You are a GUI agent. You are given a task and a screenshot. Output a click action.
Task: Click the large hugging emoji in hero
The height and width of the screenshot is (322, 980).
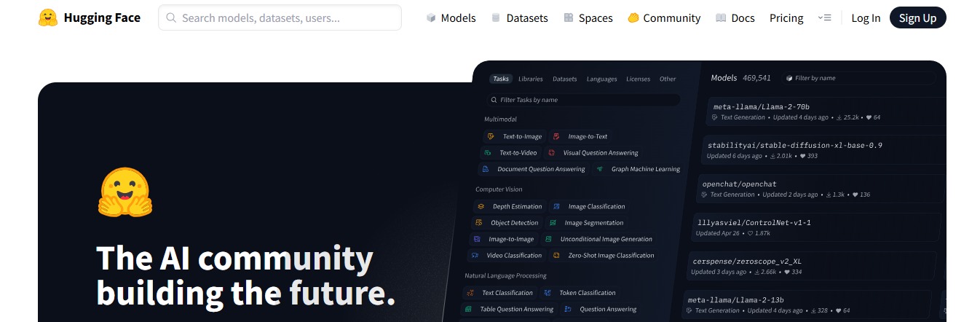(125, 192)
